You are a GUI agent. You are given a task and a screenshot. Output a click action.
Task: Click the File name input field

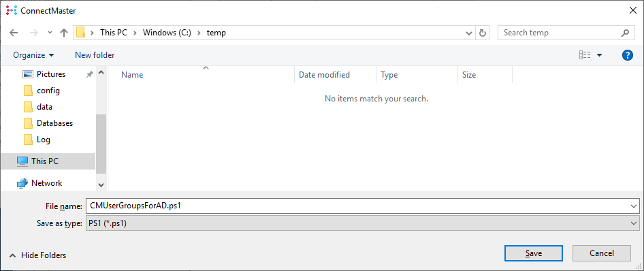pos(362,206)
